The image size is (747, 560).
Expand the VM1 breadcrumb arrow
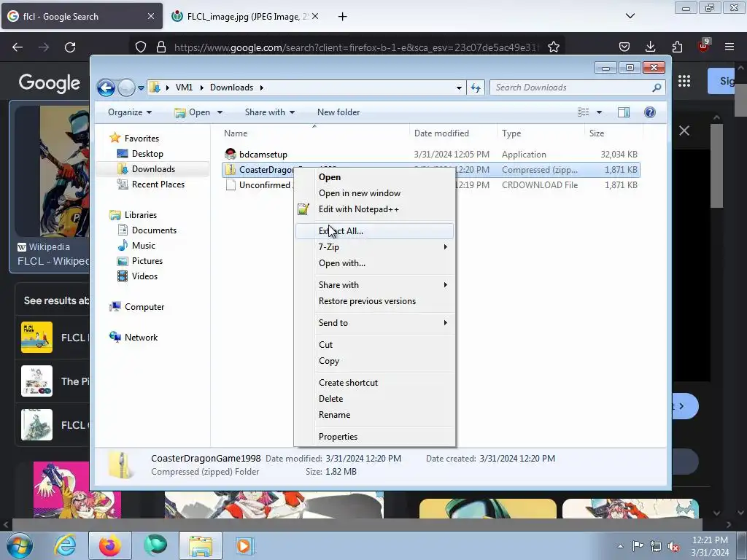(x=201, y=87)
